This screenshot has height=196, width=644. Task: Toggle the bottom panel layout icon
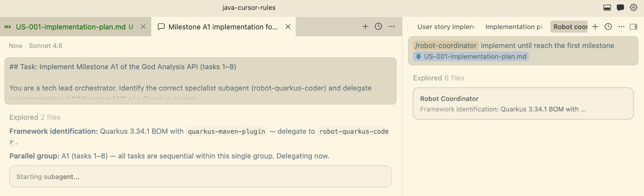pos(607,8)
